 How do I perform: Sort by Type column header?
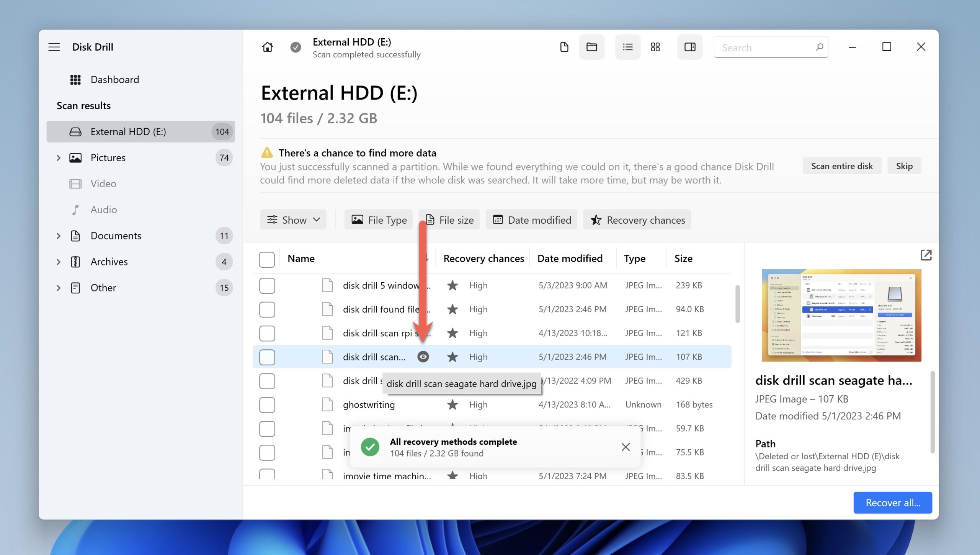click(x=634, y=259)
